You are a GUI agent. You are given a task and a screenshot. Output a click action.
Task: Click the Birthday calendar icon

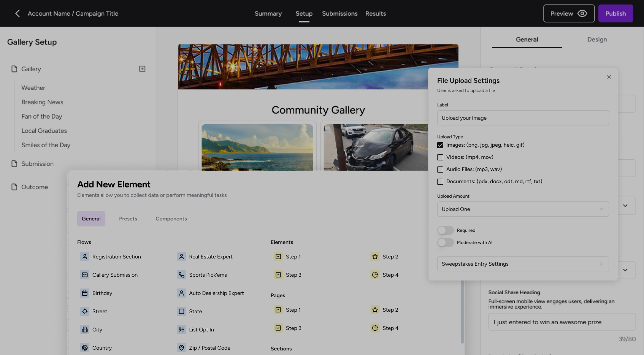[85, 293]
